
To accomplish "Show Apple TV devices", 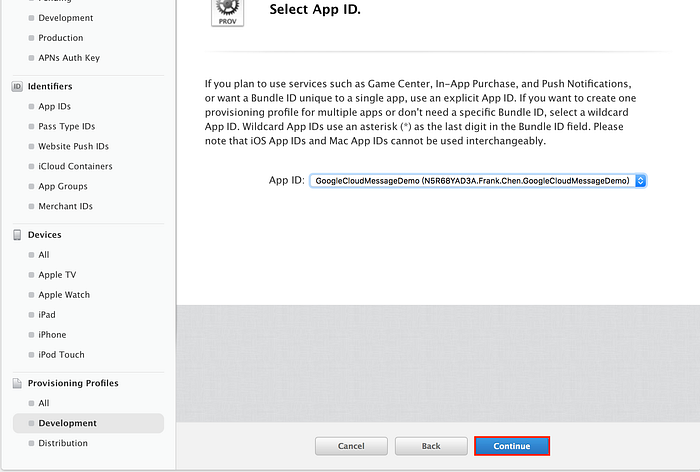I will [x=57, y=275].
